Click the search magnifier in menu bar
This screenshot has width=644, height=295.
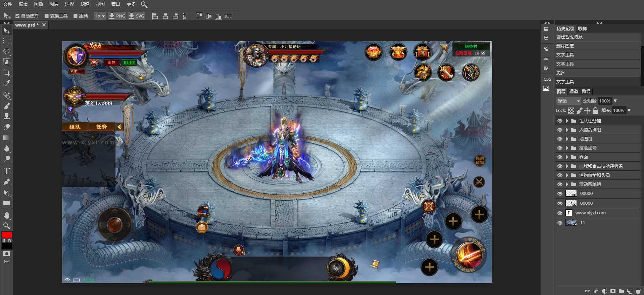tap(144, 4)
